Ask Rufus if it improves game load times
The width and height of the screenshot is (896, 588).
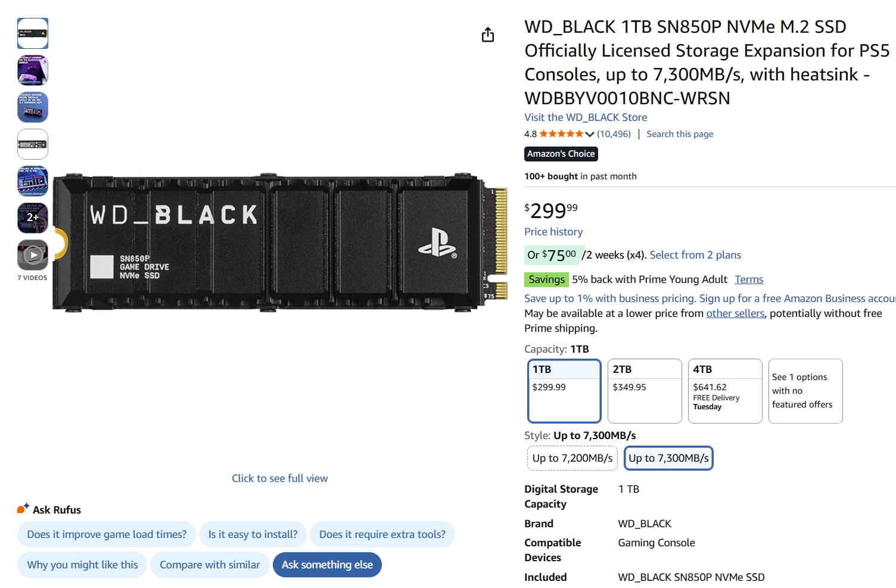106,534
